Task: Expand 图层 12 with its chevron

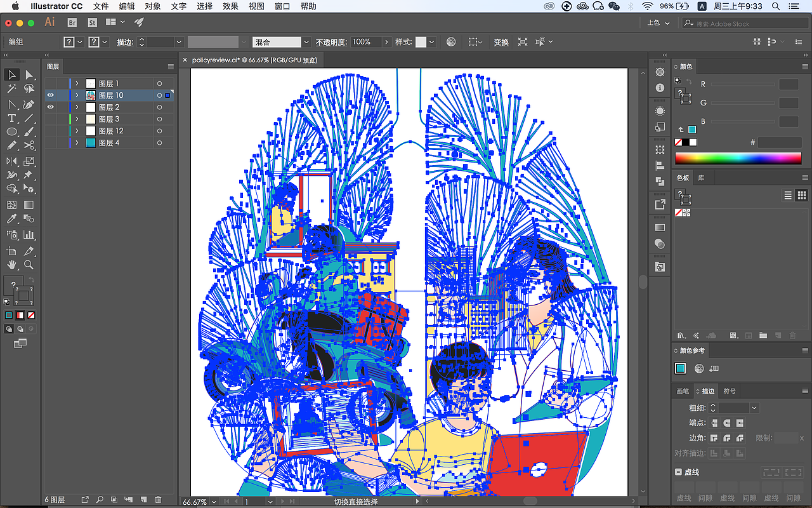Action: point(77,131)
